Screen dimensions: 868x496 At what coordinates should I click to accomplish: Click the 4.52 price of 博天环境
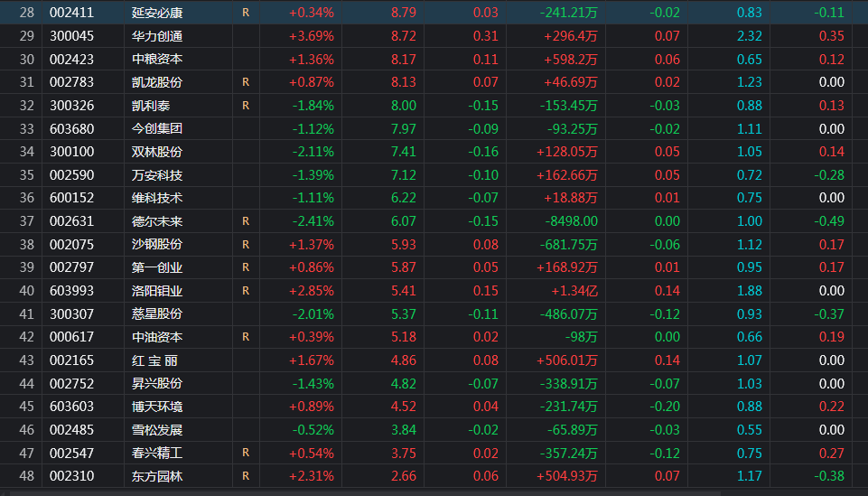(x=404, y=407)
